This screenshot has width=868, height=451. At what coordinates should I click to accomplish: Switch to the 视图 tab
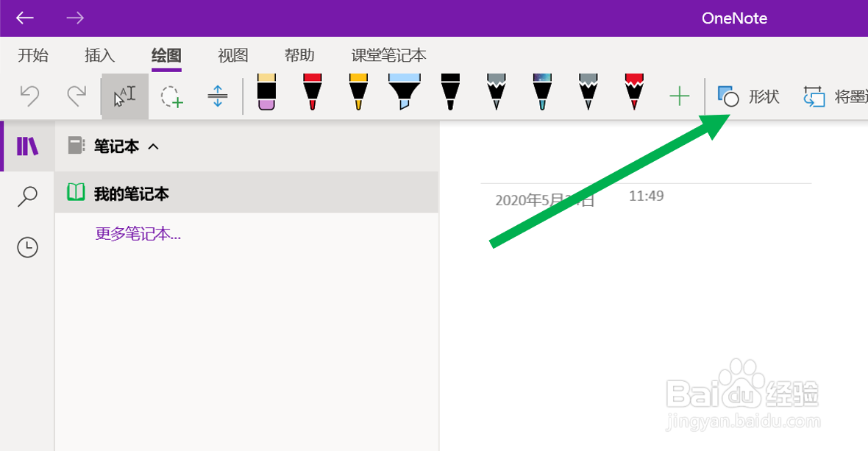pos(233,55)
